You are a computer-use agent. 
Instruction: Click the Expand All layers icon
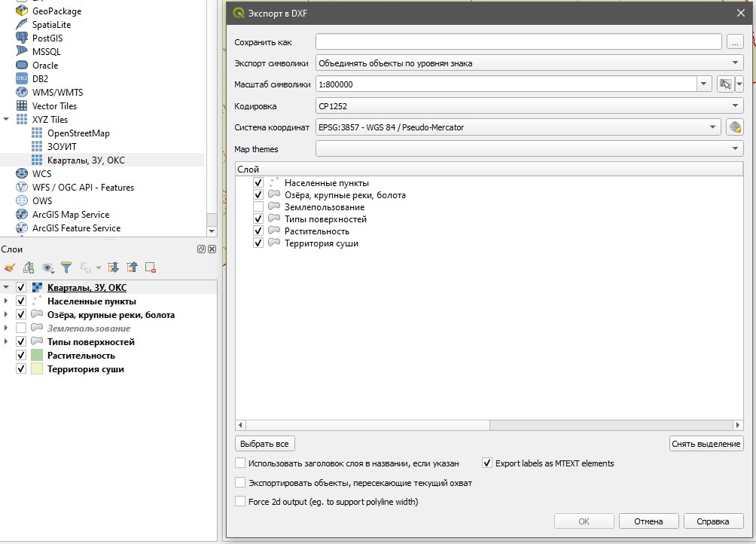(x=114, y=267)
